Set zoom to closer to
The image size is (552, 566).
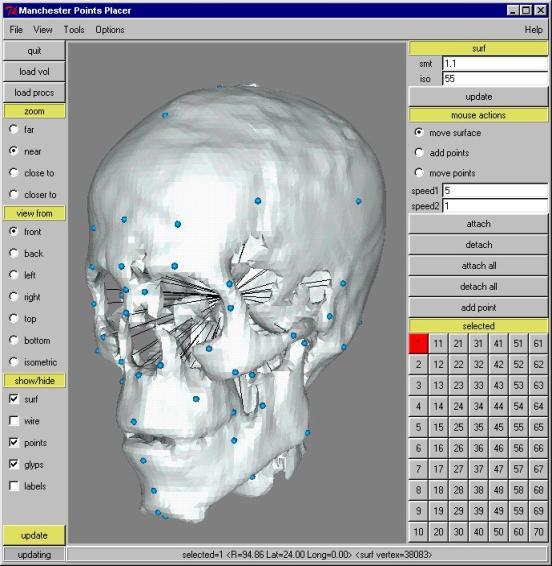[x=14, y=195]
